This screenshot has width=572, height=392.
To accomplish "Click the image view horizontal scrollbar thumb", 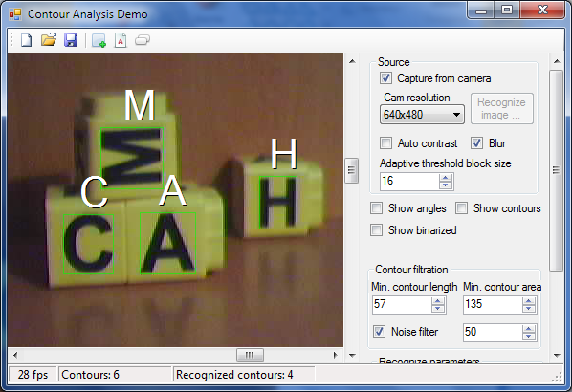I will click(250, 355).
